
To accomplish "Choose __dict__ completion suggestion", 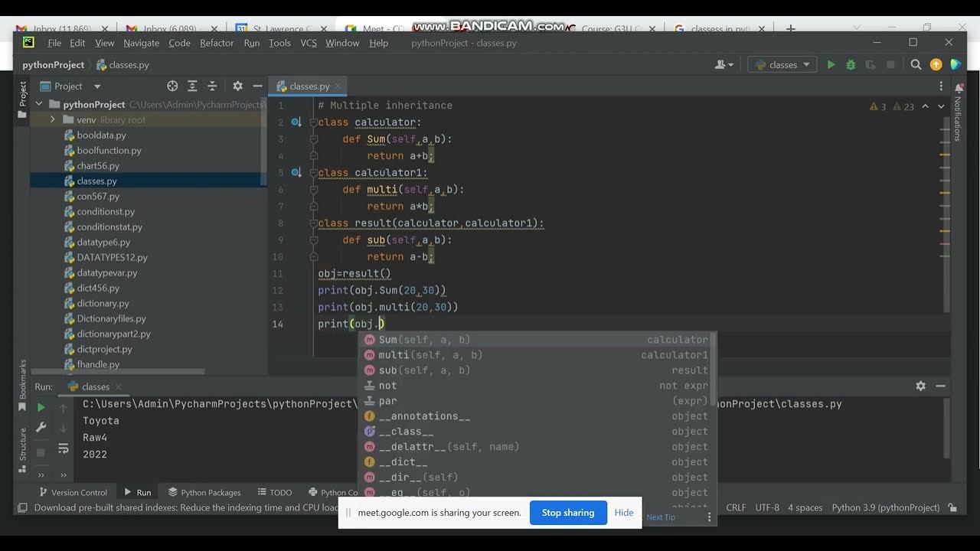I will click(536, 462).
